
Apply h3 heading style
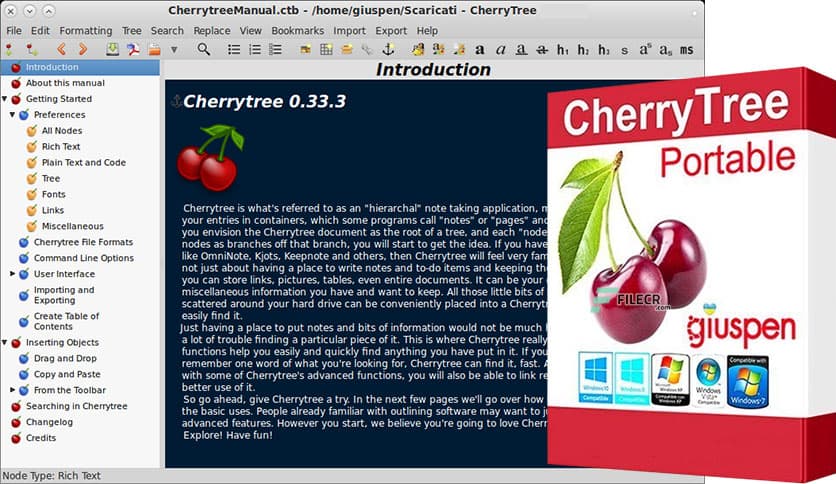[x=604, y=50]
